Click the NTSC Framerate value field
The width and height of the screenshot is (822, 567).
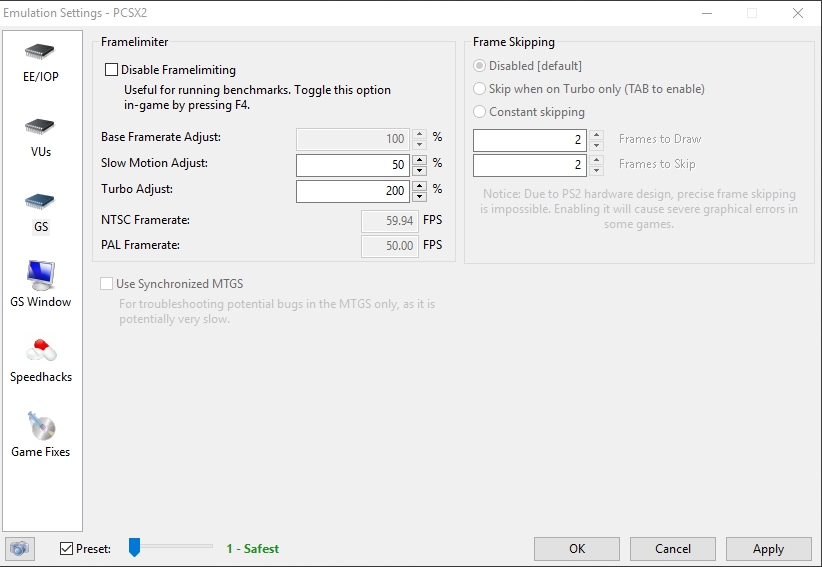pos(390,221)
